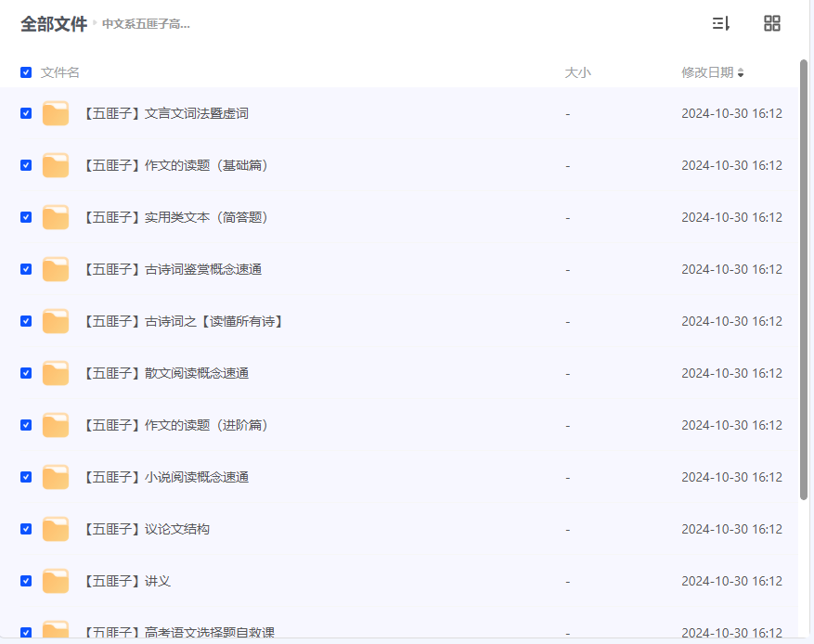Deselect all files via the header checkbox
This screenshot has width=814, height=644.
pyautogui.click(x=26, y=71)
